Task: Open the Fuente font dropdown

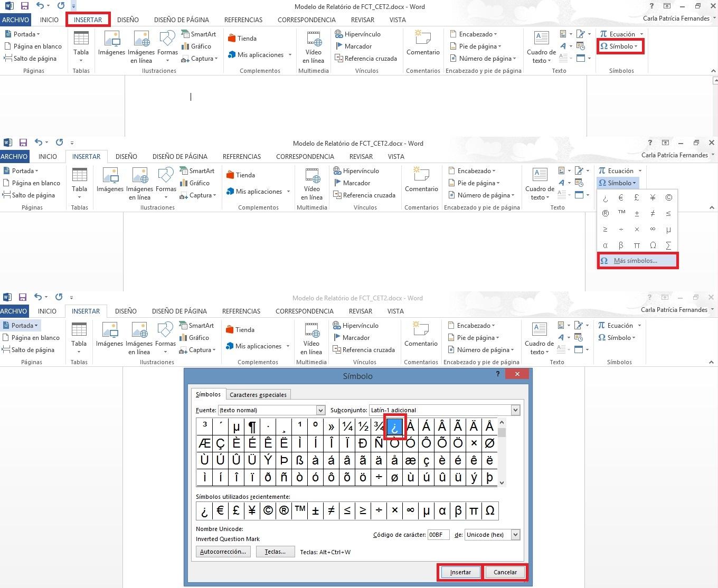Action: [x=320, y=410]
